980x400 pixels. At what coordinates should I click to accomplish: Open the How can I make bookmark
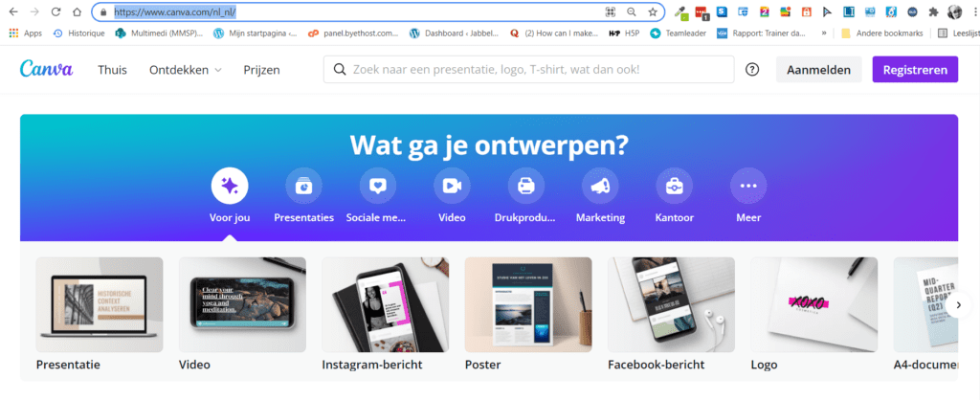tap(554, 33)
